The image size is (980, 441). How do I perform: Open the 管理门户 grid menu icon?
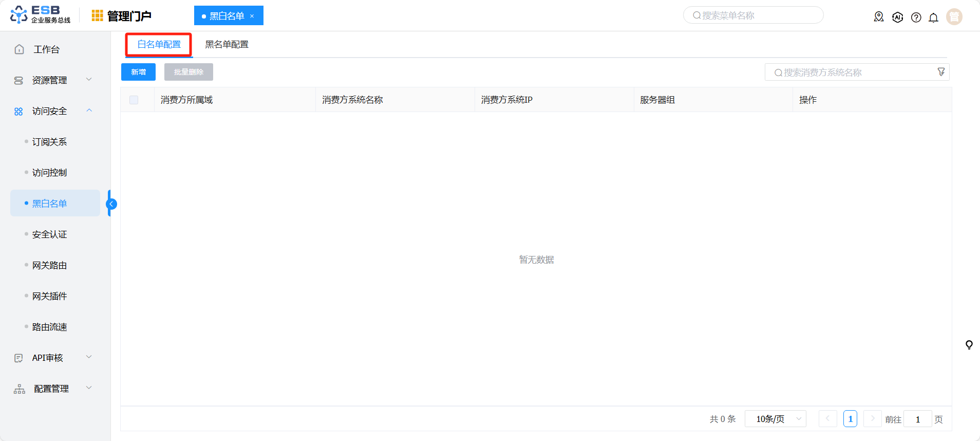(97, 16)
